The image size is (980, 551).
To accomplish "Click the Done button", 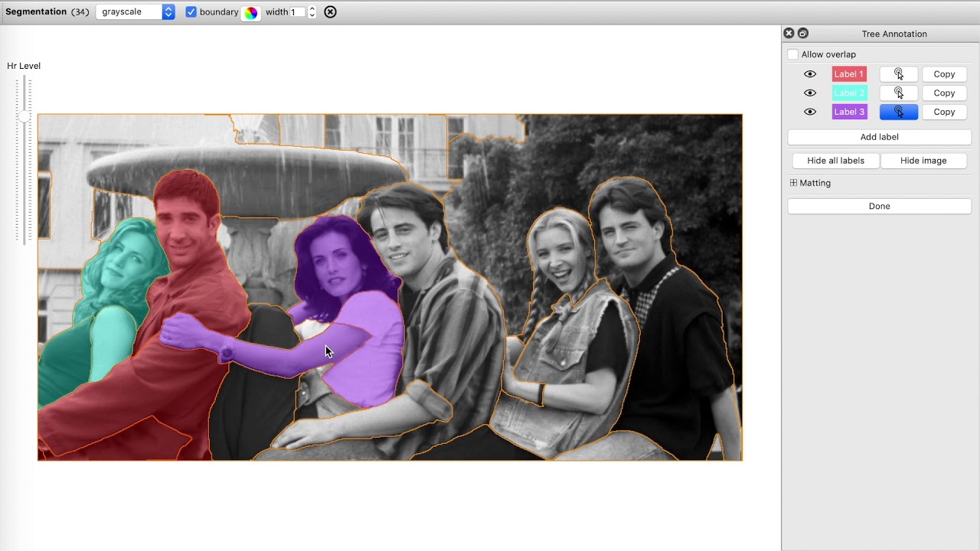I will [x=879, y=206].
